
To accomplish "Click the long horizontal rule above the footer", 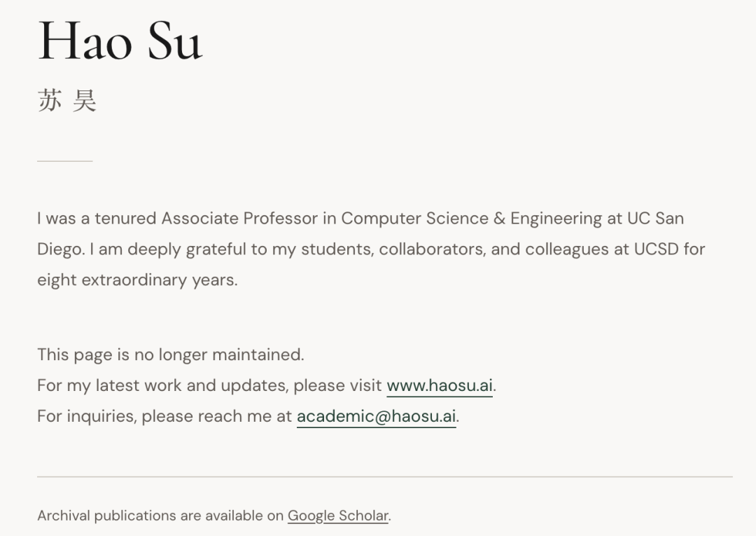I will pos(384,476).
